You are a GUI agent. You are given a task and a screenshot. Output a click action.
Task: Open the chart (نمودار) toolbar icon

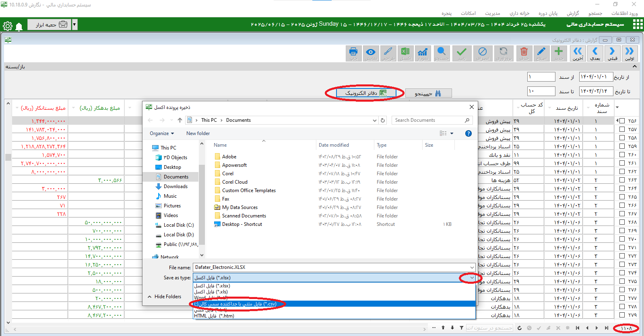423,53
